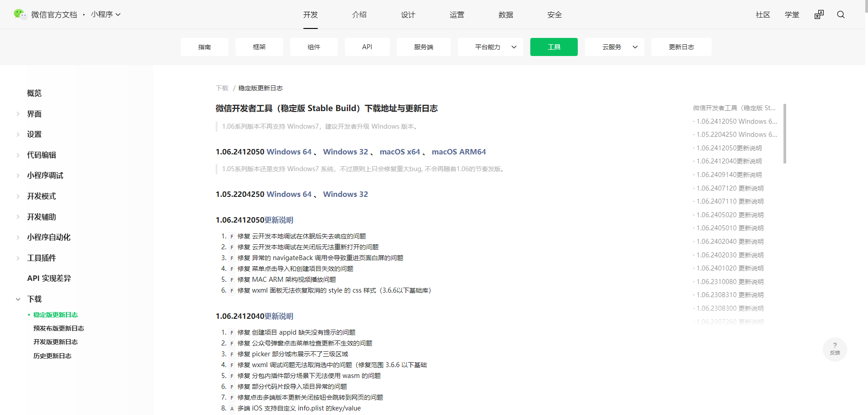Expand the 小程序自动化 sidebar section
This screenshot has width=868, height=415.
(18, 237)
